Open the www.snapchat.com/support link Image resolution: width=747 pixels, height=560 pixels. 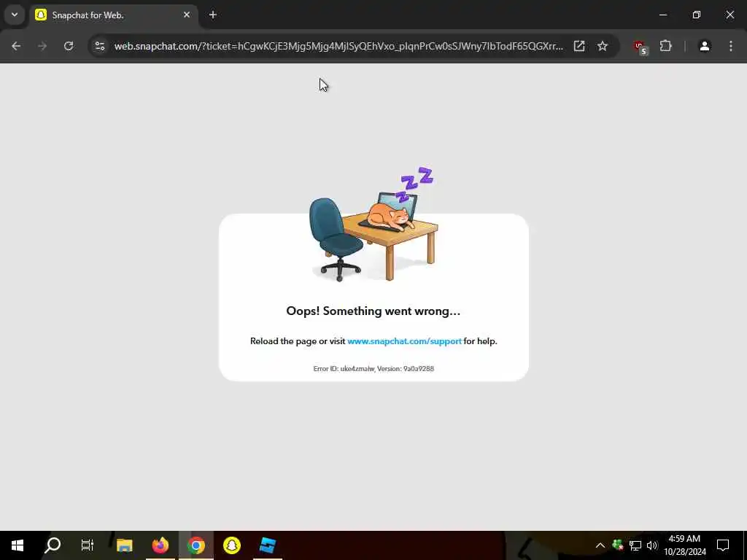pyautogui.click(x=404, y=341)
